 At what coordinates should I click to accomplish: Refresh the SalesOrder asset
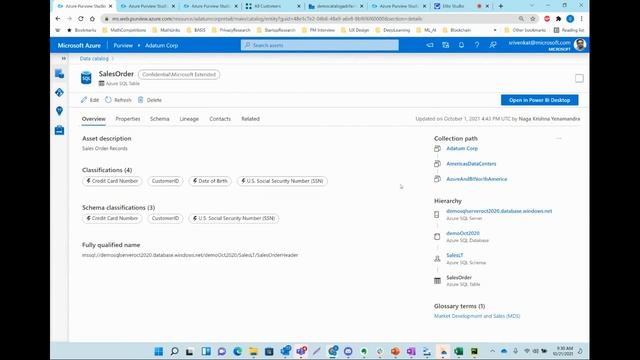[x=118, y=100]
